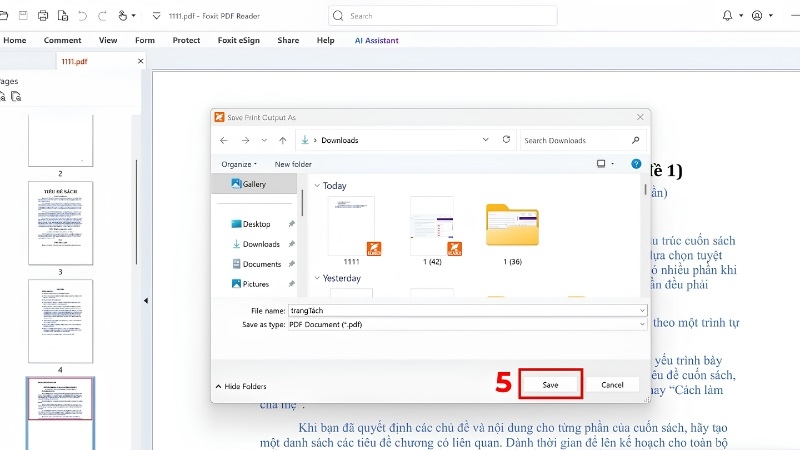Open the Comment ribbon tab
Screen dimensions: 800x450
click(x=62, y=40)
